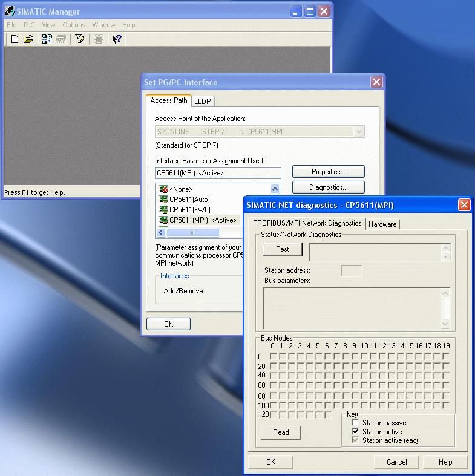Viewport: 475px width, 476px height.
Task: Click the memory card toolbar icon
Action: tap(61, 39)
